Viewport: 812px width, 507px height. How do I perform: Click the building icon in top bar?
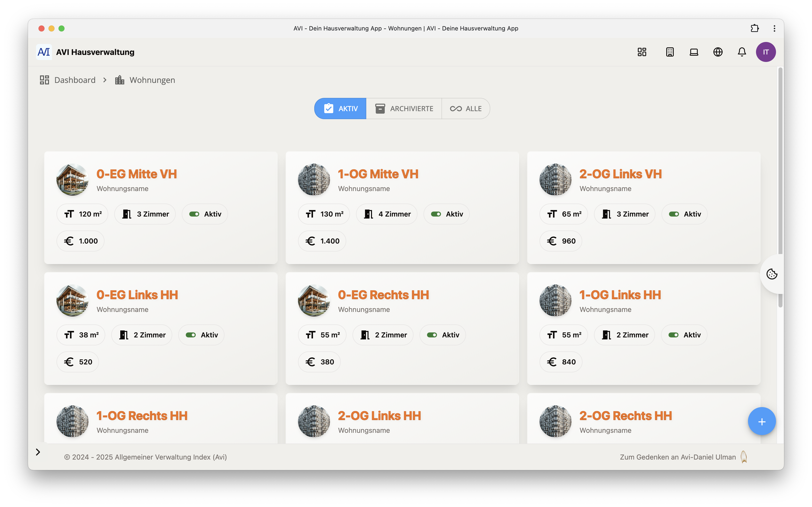(x=670, y=52)
